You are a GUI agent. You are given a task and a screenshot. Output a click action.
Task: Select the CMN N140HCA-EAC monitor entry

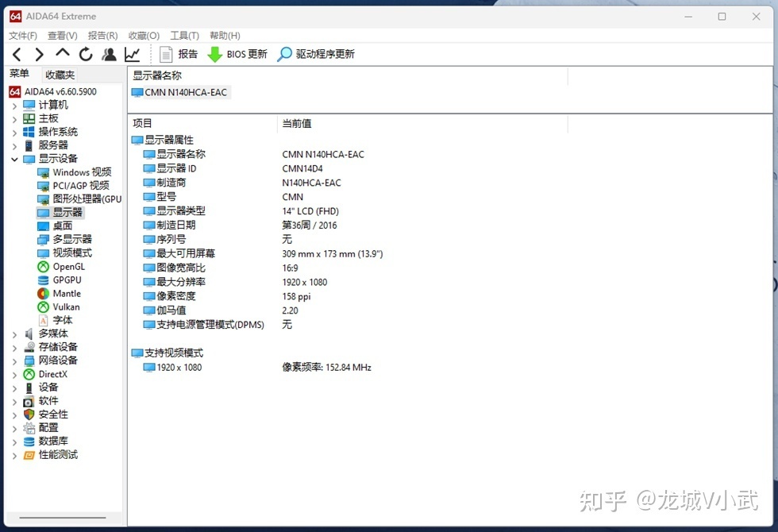coord(179,92)
